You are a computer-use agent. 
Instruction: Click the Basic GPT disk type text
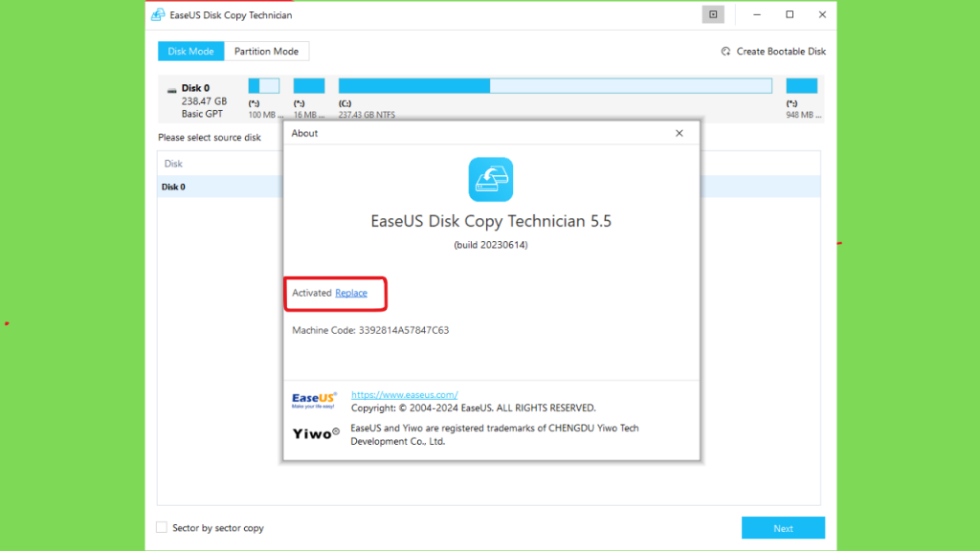click(202, 114)
